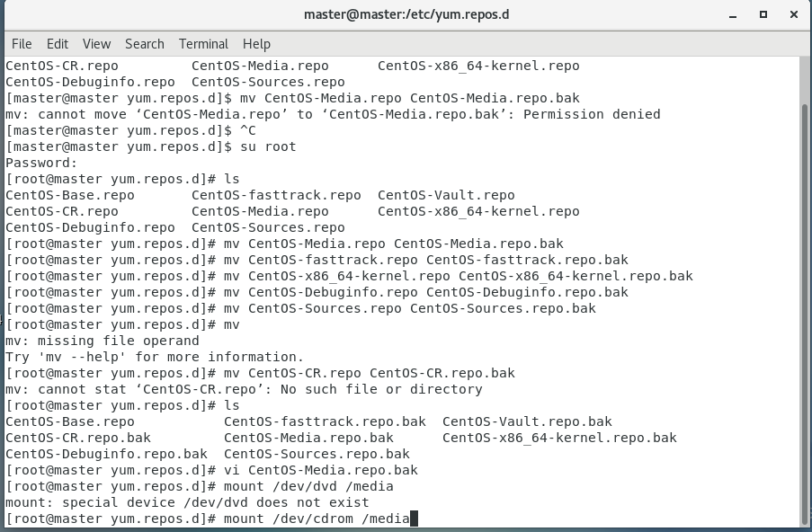Click the root 'mv CentOS-Media.repo' command line
Viewport: 812px width, 532px height.
[x=284, y=244]
